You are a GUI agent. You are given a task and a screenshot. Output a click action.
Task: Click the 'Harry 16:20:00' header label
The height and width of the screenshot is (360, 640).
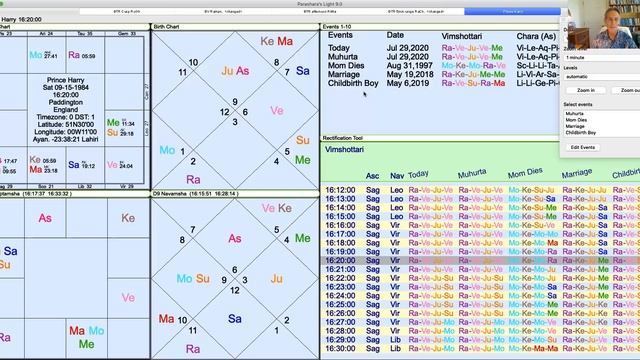point(20,19)
